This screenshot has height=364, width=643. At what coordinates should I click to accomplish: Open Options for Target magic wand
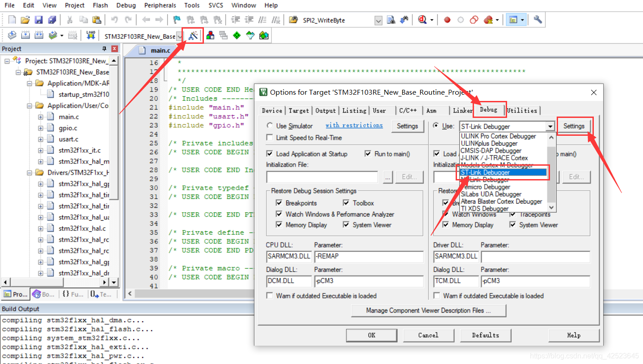(193, 36)
